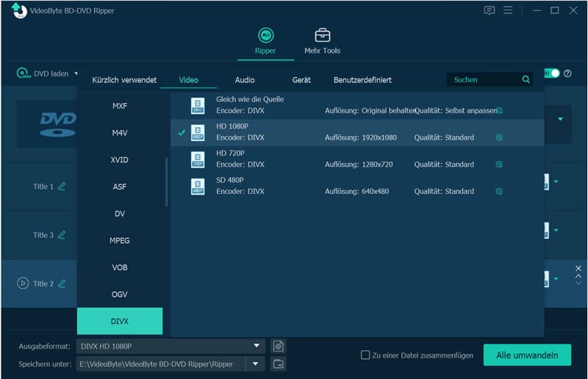Screen dimensions: 588x379
Task: Click the format list scrollbar
Action: pos(166,182)
